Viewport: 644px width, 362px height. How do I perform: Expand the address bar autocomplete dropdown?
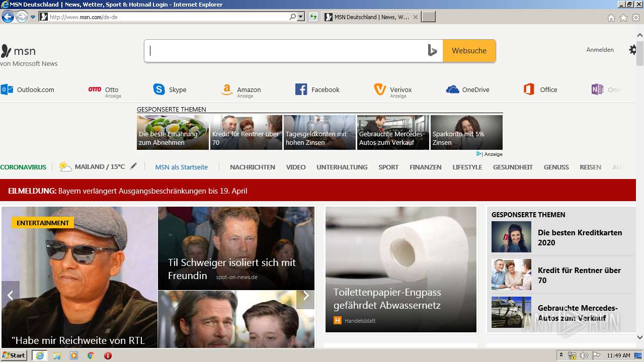[x=301, y=17]
